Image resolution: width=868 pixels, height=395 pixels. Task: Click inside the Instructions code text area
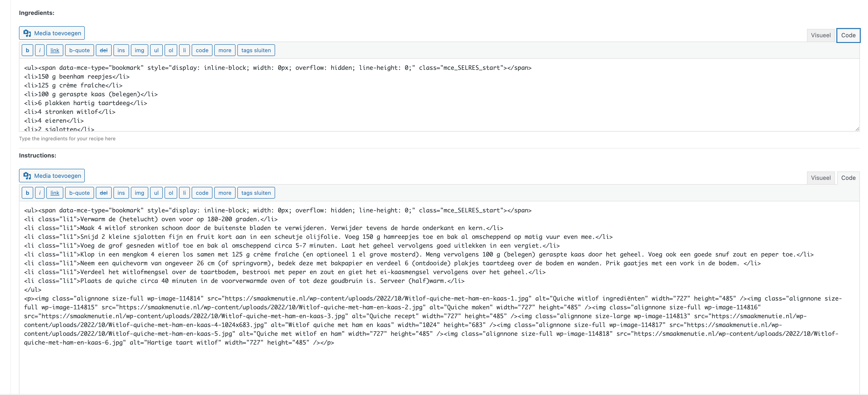pyautogui.click(x=438, y=367)
